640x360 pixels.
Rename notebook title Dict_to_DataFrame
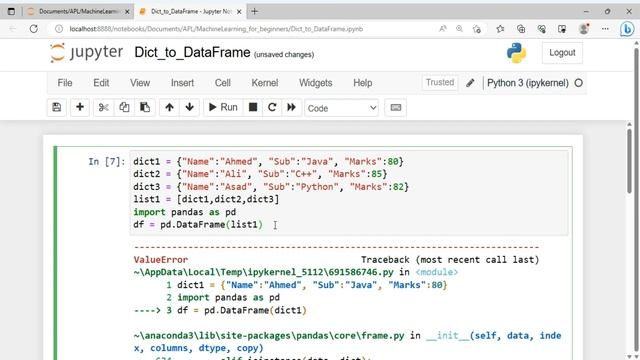(192, 53)
